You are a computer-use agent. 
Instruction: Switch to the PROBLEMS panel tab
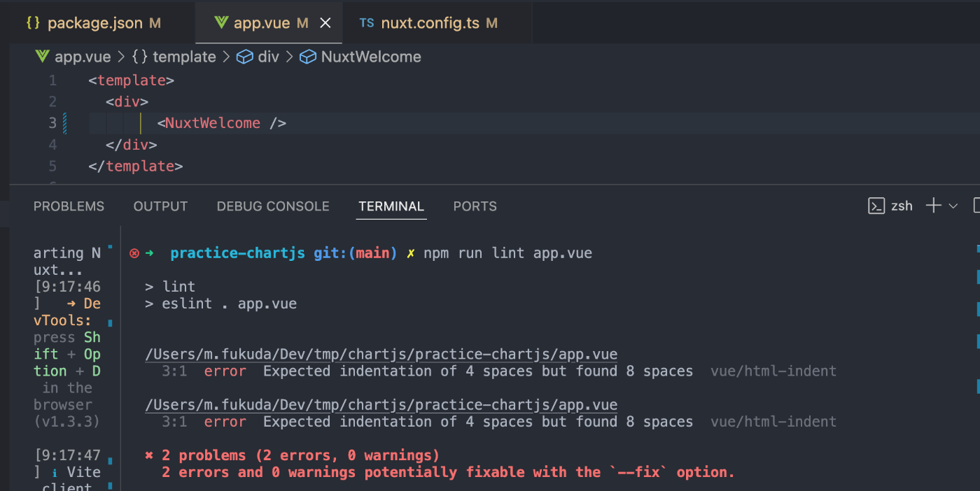coord(69,206)
